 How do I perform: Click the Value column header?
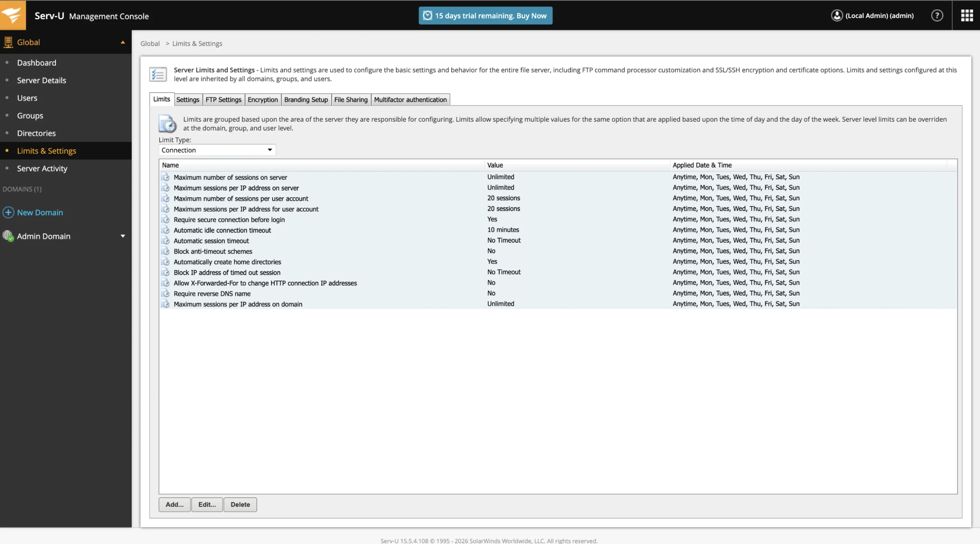(x=577, y=165)
